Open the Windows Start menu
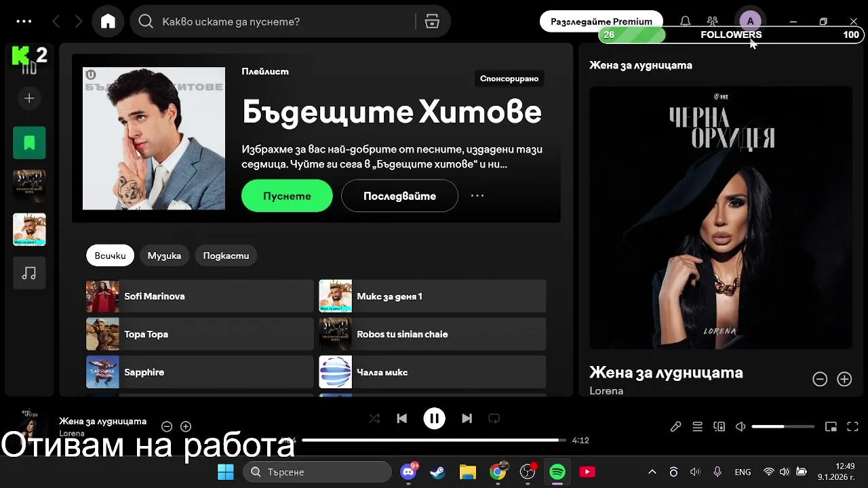Screen dimensions: 868x488 225,472
